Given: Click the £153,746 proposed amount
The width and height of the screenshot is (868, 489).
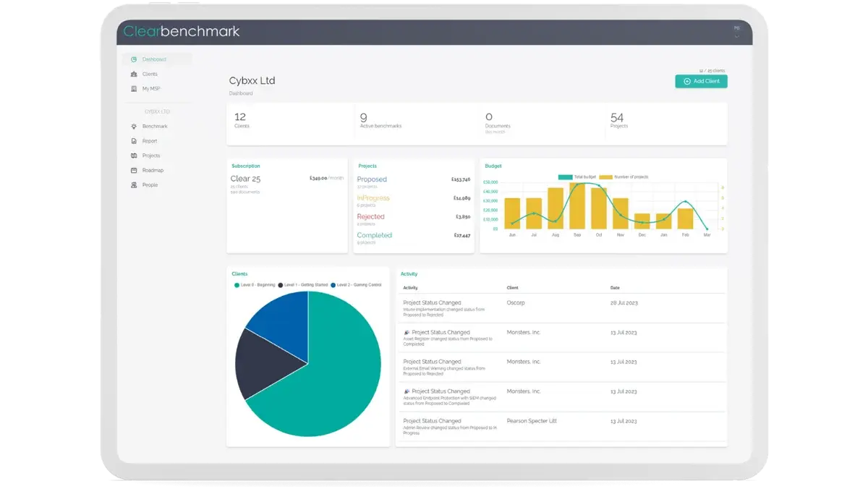Looking at the screenshot, I should (461, 179).
